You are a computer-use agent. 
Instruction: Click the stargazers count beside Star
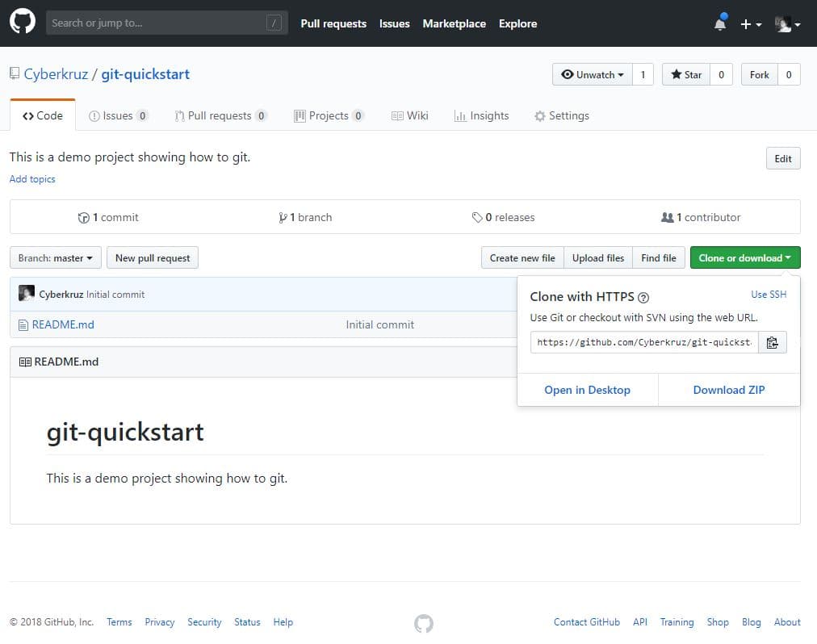point(721,74)
